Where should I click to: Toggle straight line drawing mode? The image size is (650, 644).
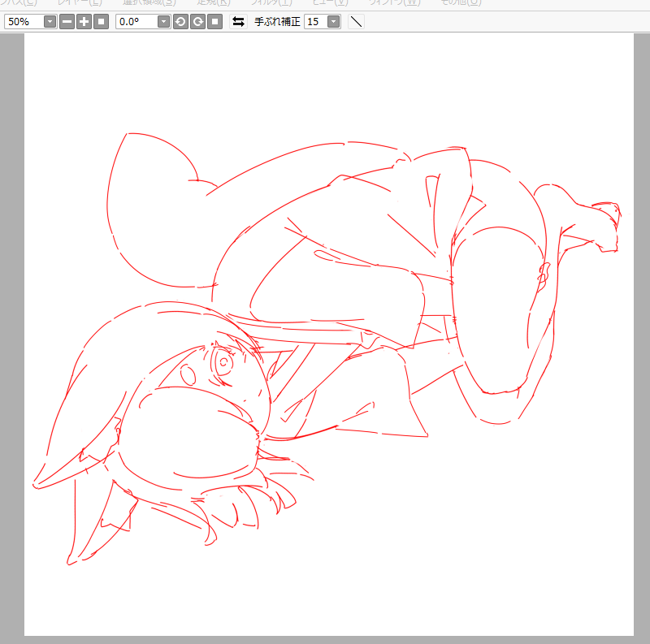point(356,22)
